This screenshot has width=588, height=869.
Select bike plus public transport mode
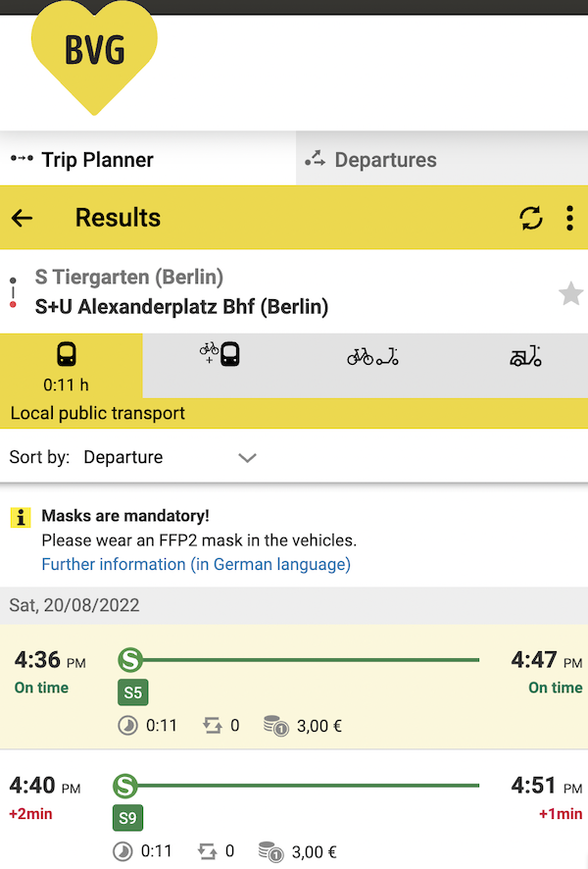tap(220, 366)
